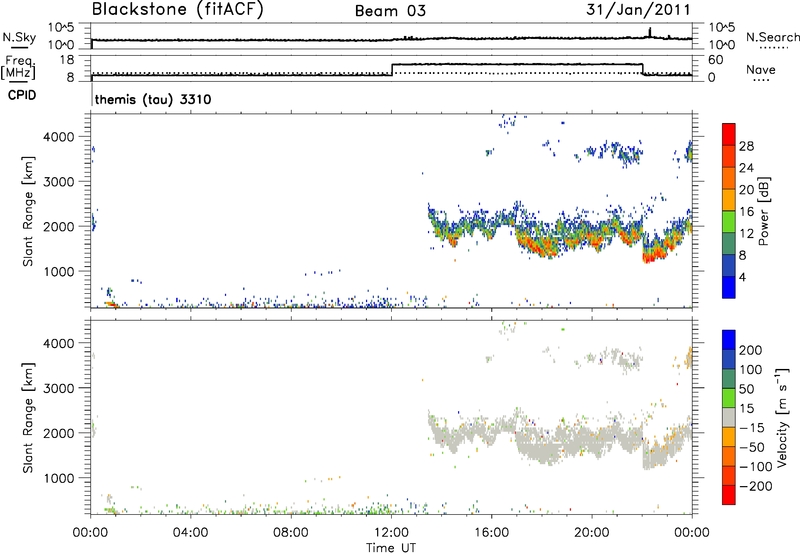Click the "20:00" time tick label
The image size is (800, 554).
coord(592,533)
